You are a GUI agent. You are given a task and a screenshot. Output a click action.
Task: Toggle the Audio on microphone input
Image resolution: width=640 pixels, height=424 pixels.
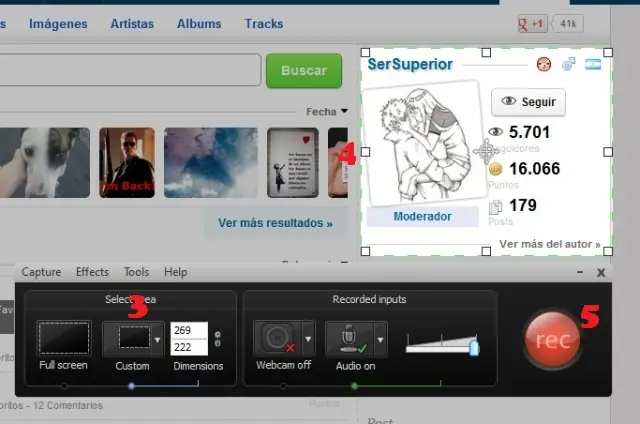349,338
